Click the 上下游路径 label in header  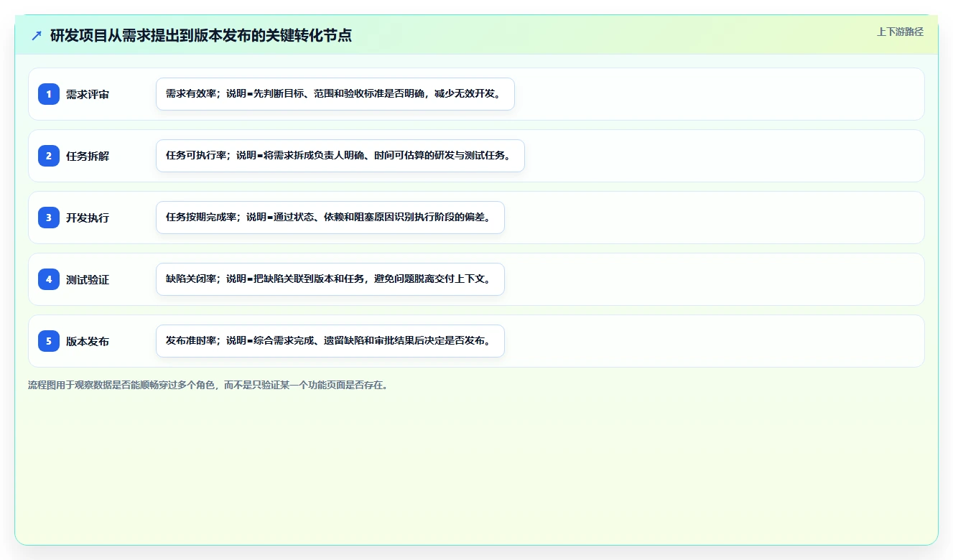pyautogui.click(x=900, y=32)
